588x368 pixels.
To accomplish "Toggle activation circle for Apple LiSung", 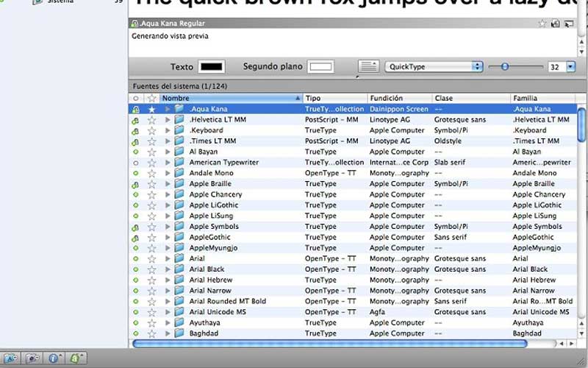I will (x=136, y=216).
